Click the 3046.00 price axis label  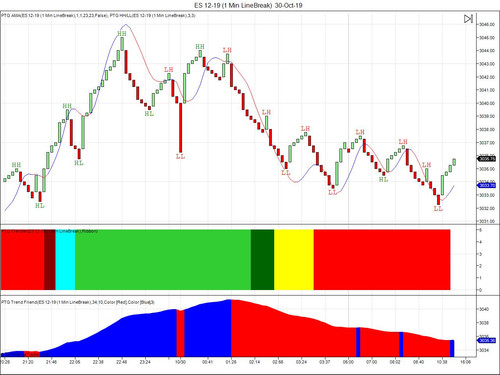coord(487,25)
